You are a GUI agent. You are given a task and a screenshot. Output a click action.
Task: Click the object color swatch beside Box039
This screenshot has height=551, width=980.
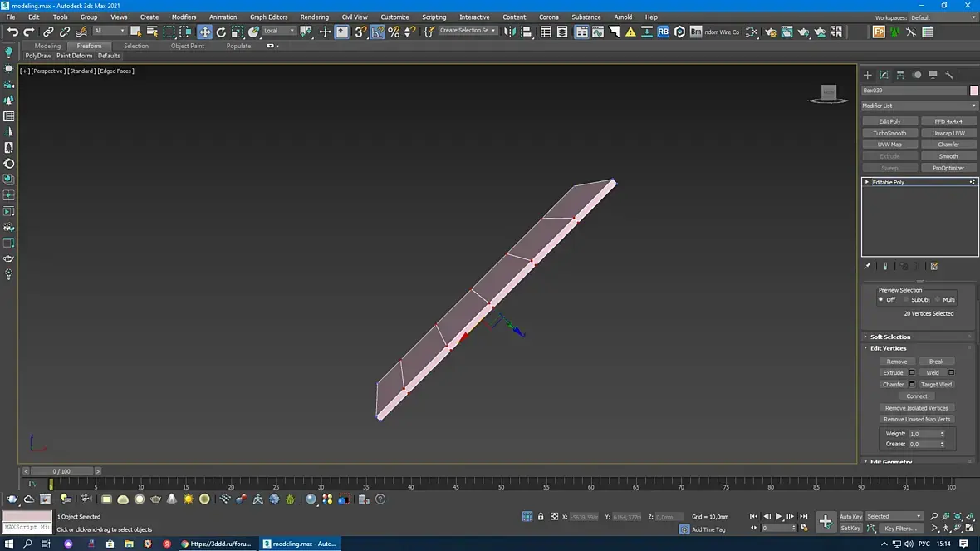point(974,90)
